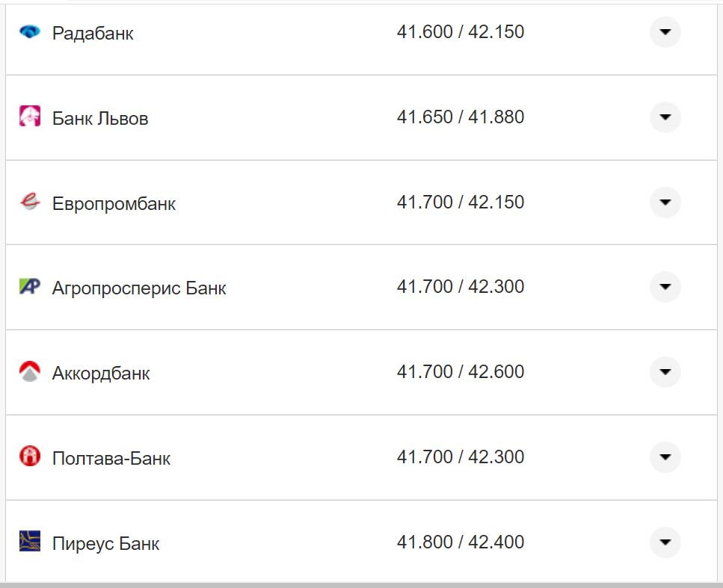This screenshot has width=723, height=588.
Task: Click the 41.650 / 41.880 exchange rate
Action: click(x=461, y=117)
